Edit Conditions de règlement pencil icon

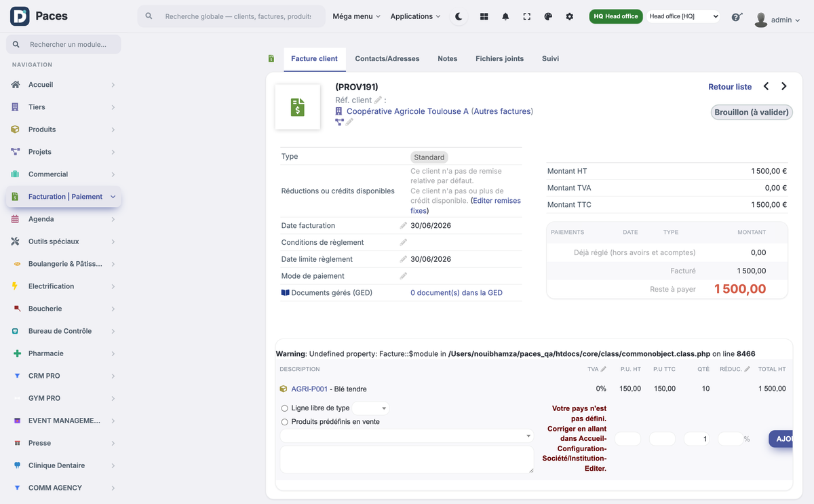[404, 242]
